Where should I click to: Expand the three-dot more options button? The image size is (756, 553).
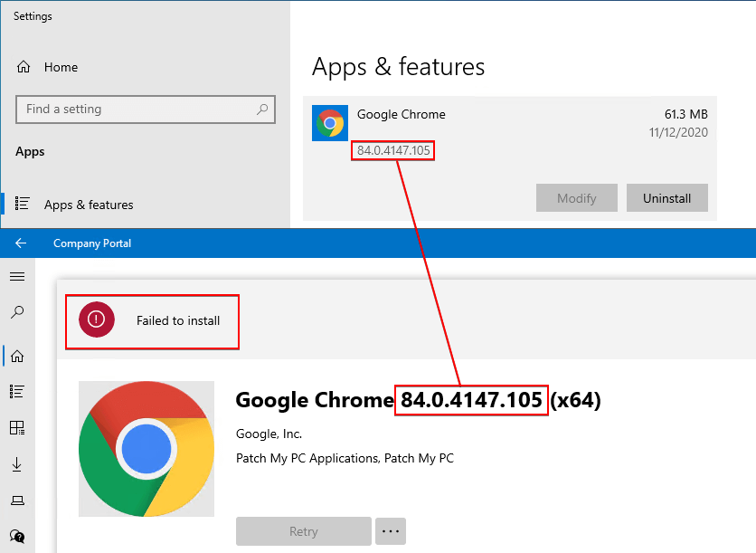point(391,531)
